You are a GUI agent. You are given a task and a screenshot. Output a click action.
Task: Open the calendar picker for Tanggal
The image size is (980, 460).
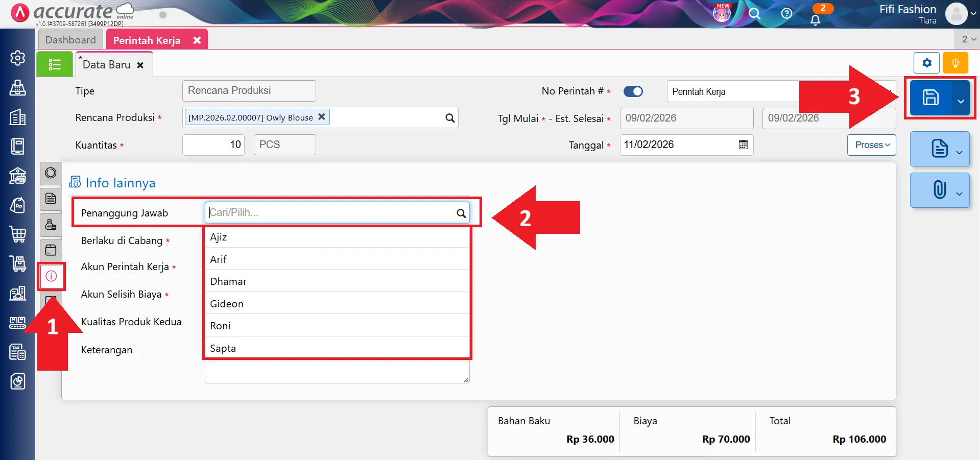[x=743, y=145]
